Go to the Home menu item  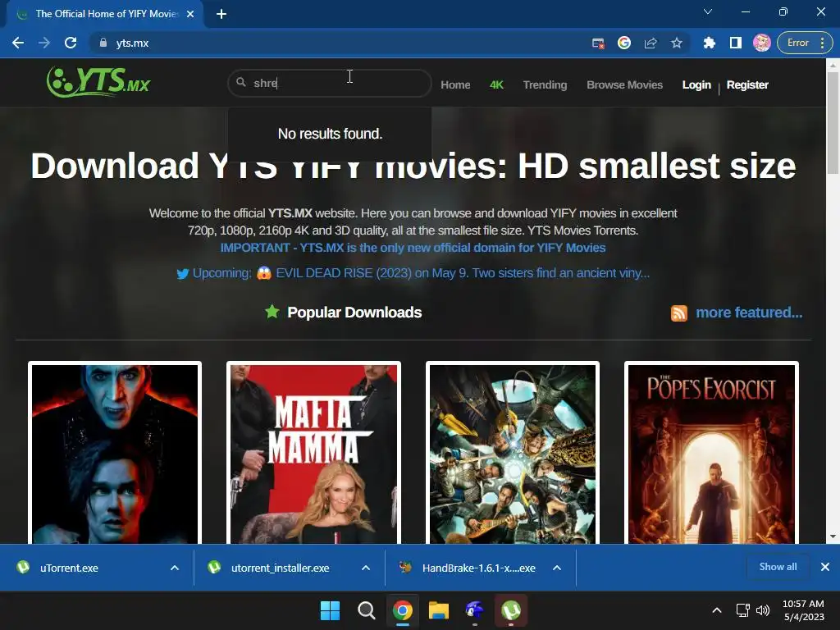[455, 84]
